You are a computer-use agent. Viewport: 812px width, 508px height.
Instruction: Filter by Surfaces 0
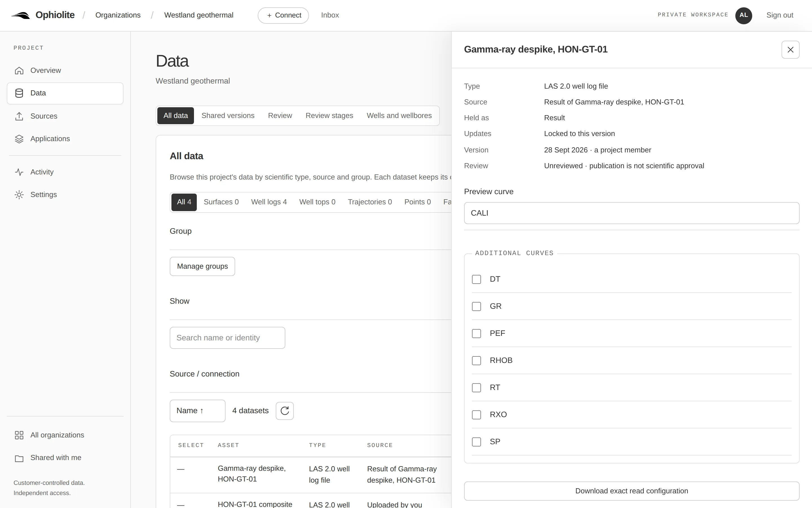click(x=221, y=202)
